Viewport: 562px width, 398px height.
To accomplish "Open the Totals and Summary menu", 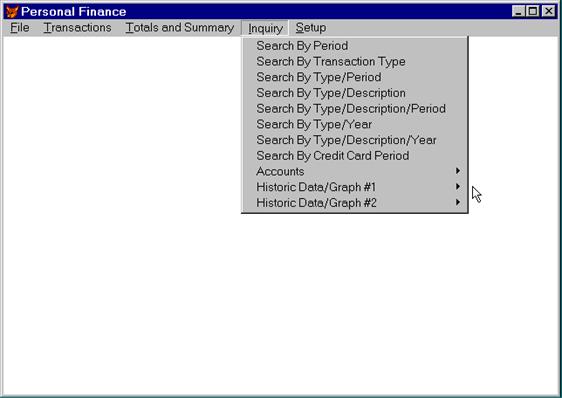I will (x=180, y=28).
